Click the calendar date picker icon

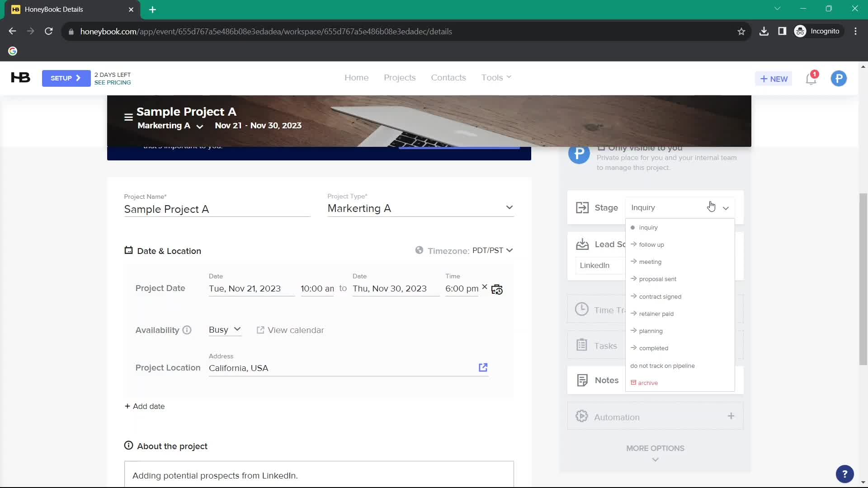[497, 289]
